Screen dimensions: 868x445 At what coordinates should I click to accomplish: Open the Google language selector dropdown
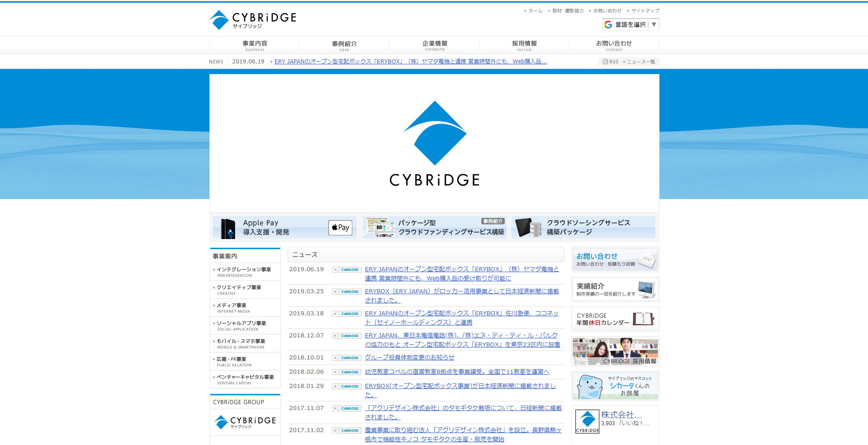tap(631, 24)
